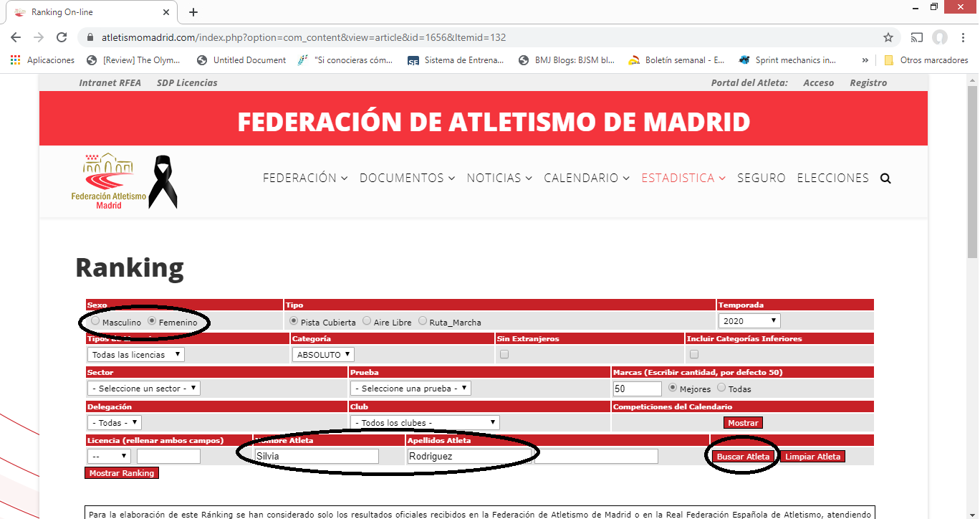Open the 'Todos los clubes' dropdown
This screenshot has height=519, width=980.
click(425, 423)
